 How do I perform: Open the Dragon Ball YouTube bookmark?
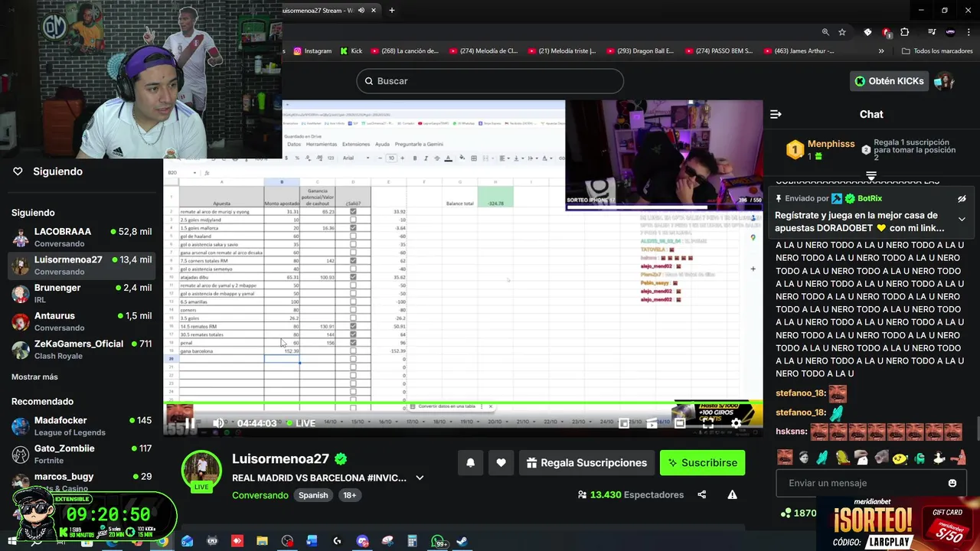tap(640, 51)
